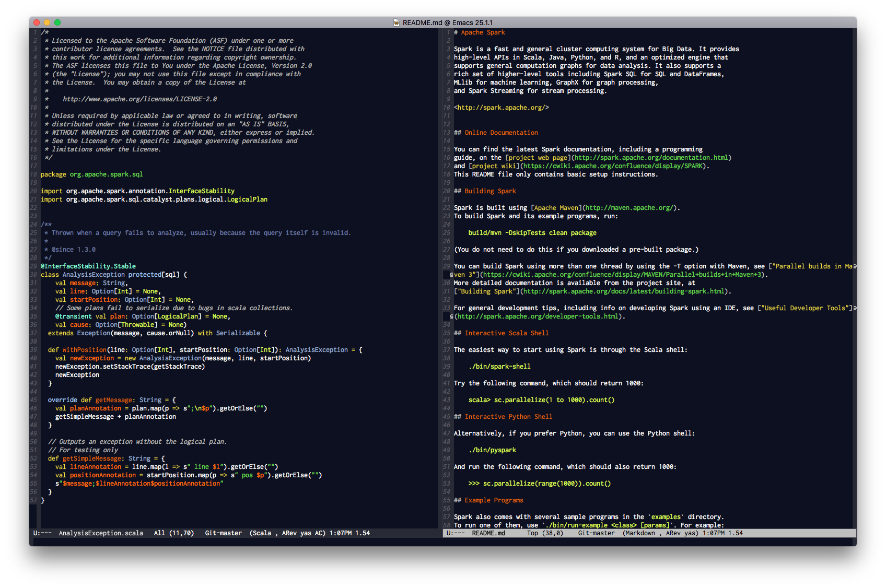Click the '## Building Spark' heading
Screen dimensions: 886x588
485,191
